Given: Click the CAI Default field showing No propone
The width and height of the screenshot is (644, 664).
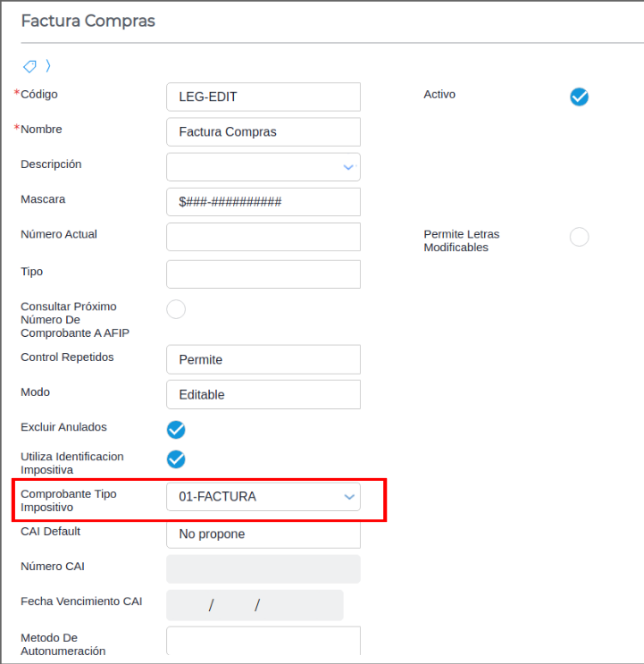Looking at the screenshot, I should tap(263, 534).
